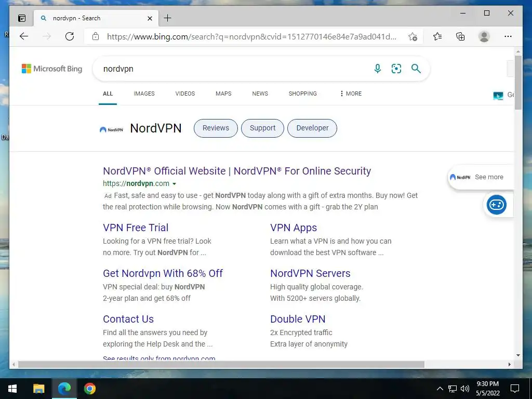
Task: Close the nordvpn - Search tab
Action: [150, 18]
